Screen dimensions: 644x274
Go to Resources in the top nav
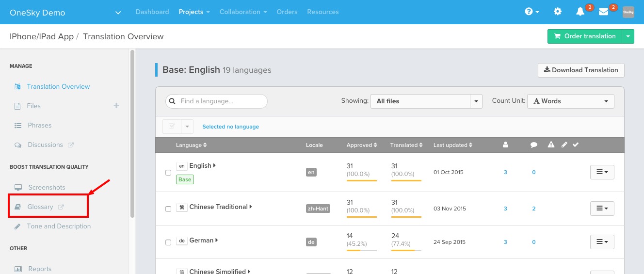click(323, 12)
